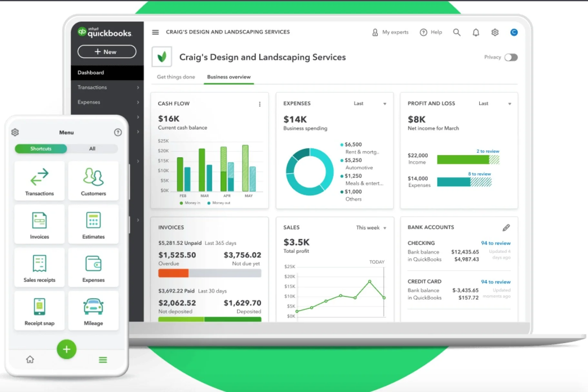Edit bank accounts with pencil icon

coord(506,228)
